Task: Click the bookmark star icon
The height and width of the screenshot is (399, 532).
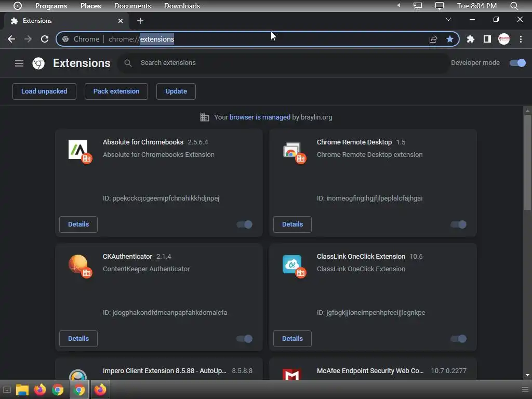Action: (x=449, y=39)
